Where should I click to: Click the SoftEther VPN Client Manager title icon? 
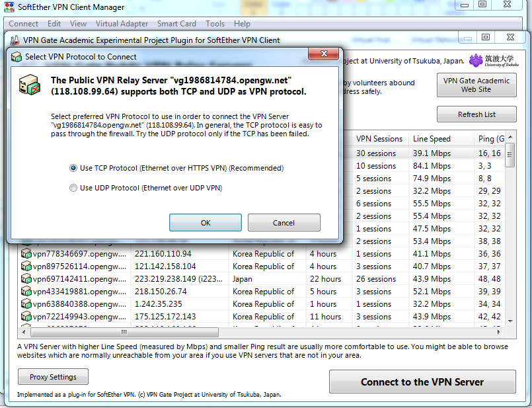[9, 7]
